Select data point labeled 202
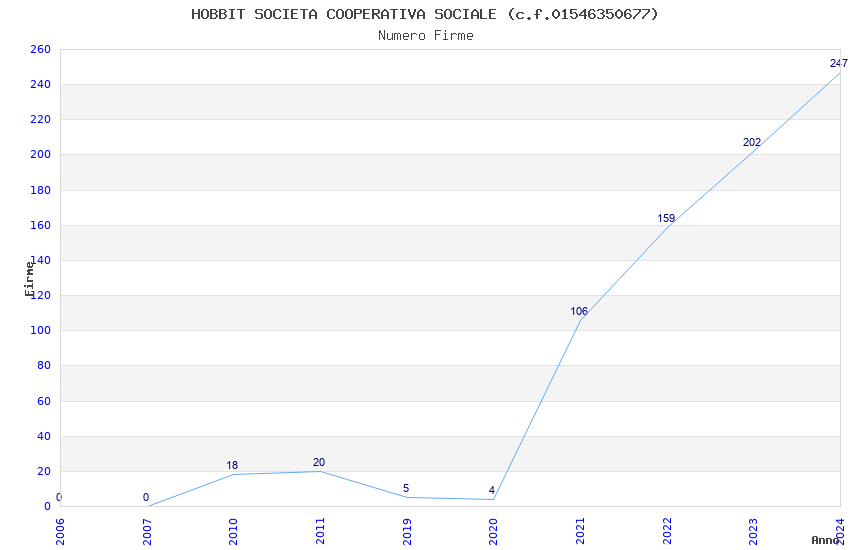850x550 pixels. point(752,142)
